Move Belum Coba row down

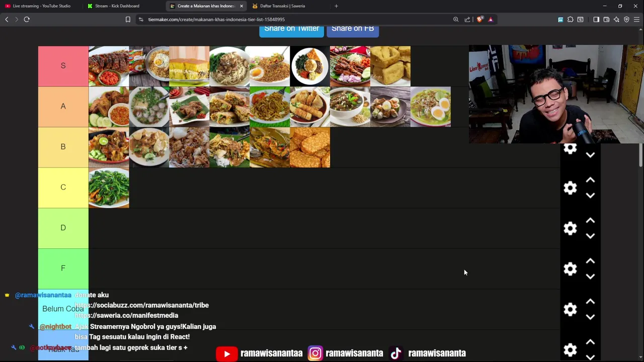click(x=590, y=317)
